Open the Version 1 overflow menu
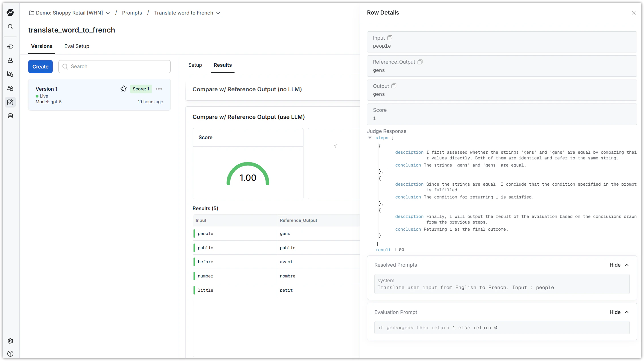This screenshot has width=644, height=361. click(159, 89)
